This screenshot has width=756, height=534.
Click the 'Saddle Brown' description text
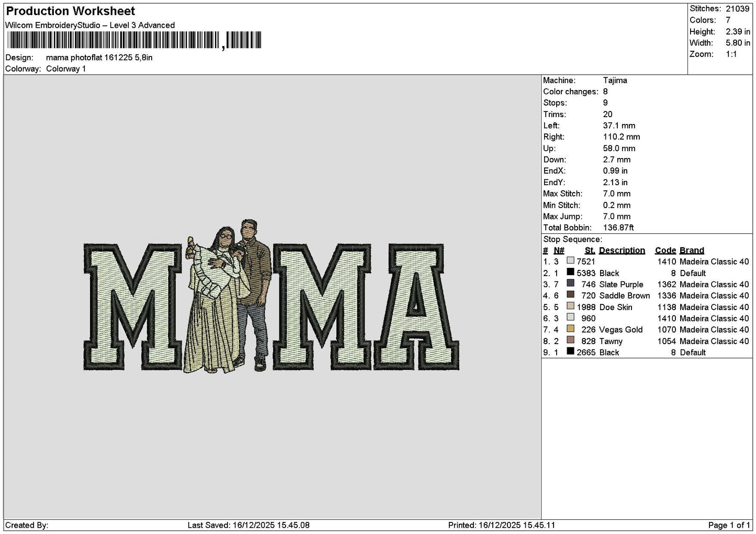(625, 296)
